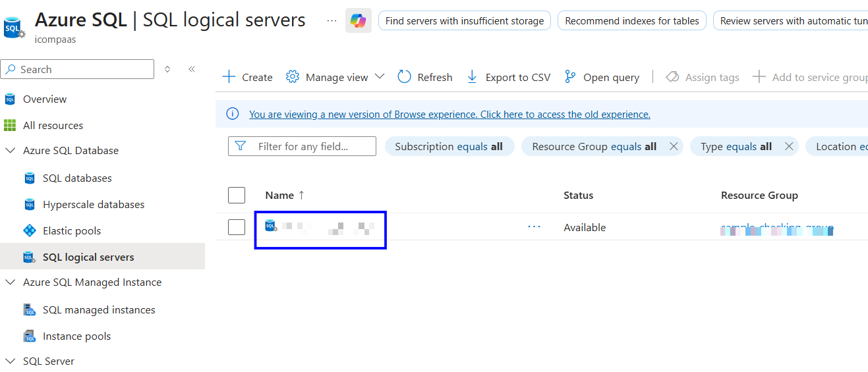Collapse the sidebar with the double chevron
The width and height of the screenshot is (868, 372).
pos(192,69)
